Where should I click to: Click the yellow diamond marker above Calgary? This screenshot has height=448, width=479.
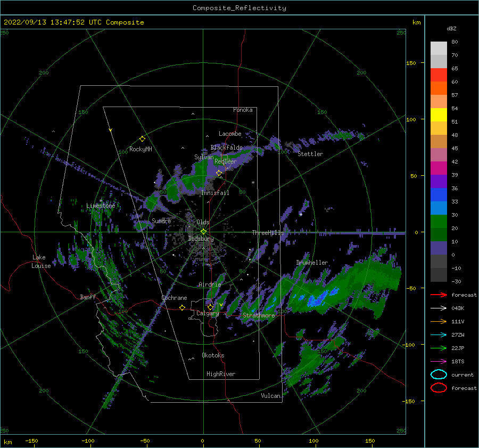(210, 307)
